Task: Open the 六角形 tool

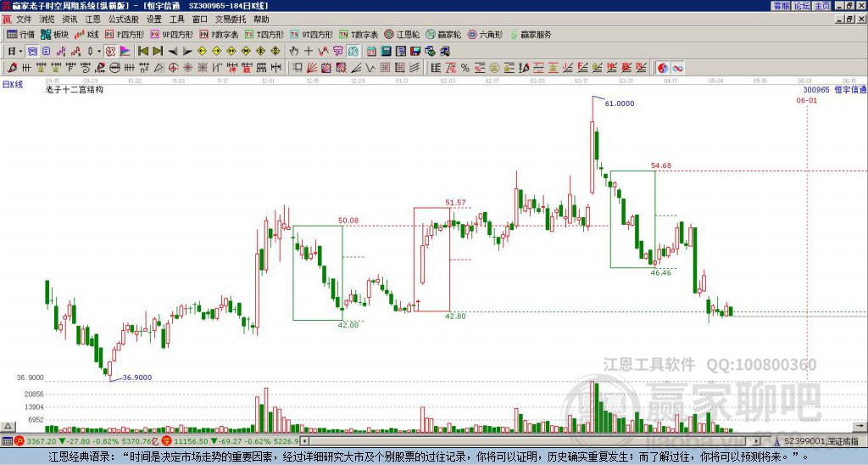Action: 485,34
